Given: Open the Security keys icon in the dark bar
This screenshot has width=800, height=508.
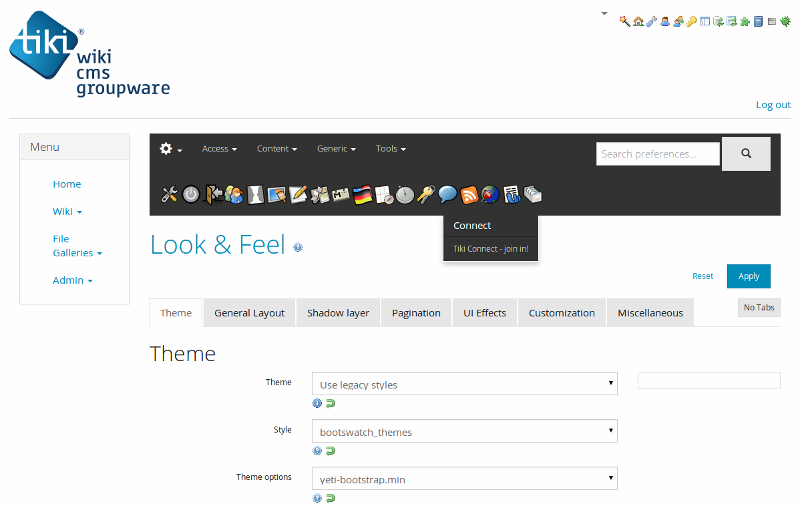Looking at the screenshot, I should (426, 194).
